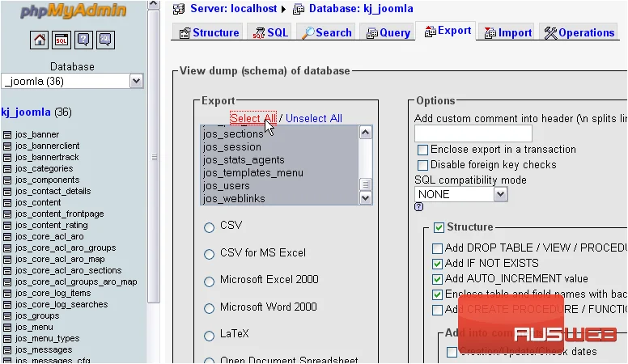Choose the LaTeX export option

coord(209,336)
